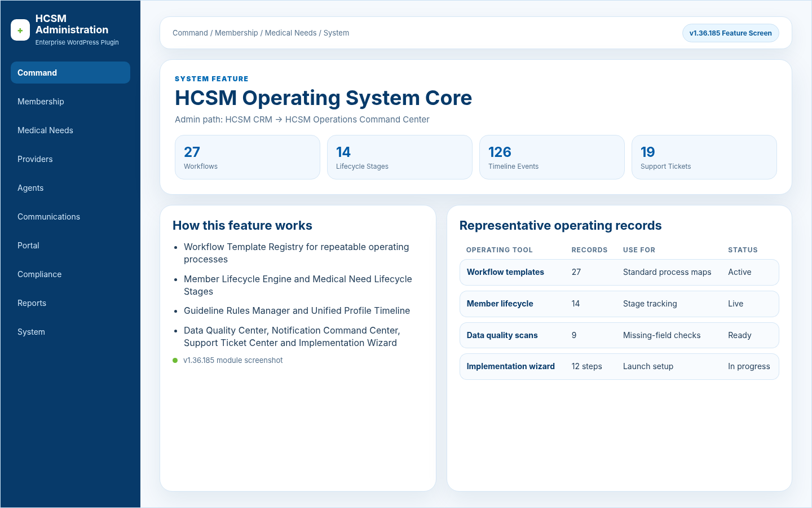Image resolution: width=812 pixels, height=508 pixels.
Task: Click the v1.36.185 Feature Screen badge
Action: pos(730,33)
